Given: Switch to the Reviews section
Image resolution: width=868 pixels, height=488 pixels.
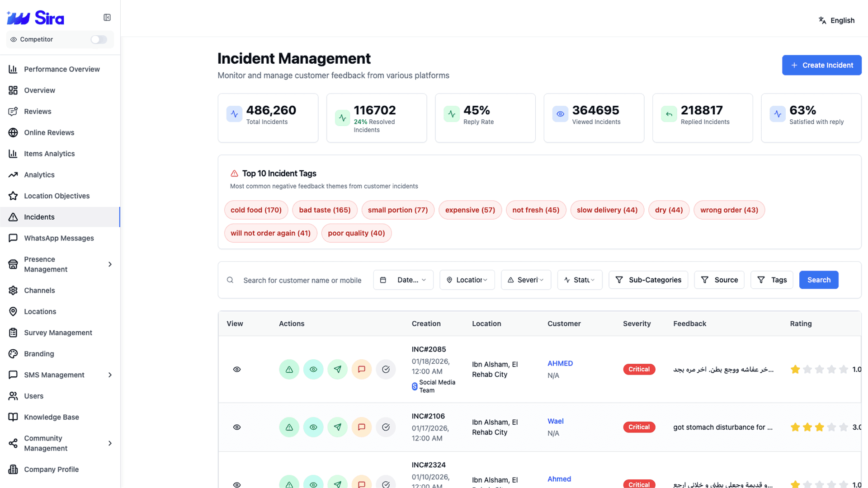Looking at the screenshot, I should [37, 111].
